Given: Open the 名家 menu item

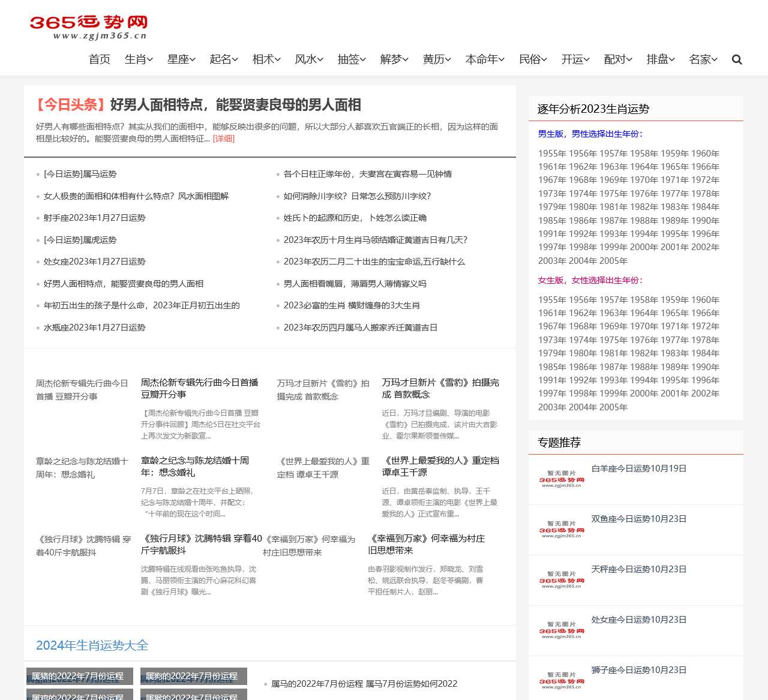Looking at the screenshot, I should coord(703,59).
